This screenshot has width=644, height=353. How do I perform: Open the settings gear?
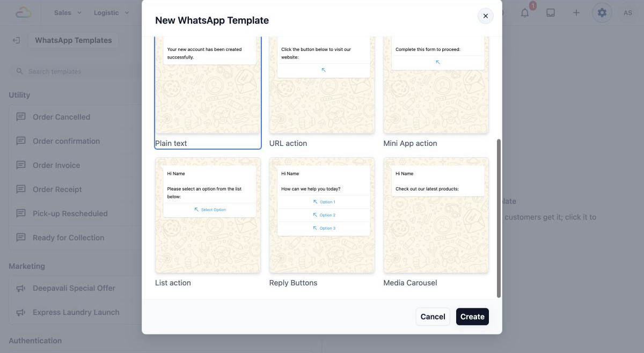(602, 12)
